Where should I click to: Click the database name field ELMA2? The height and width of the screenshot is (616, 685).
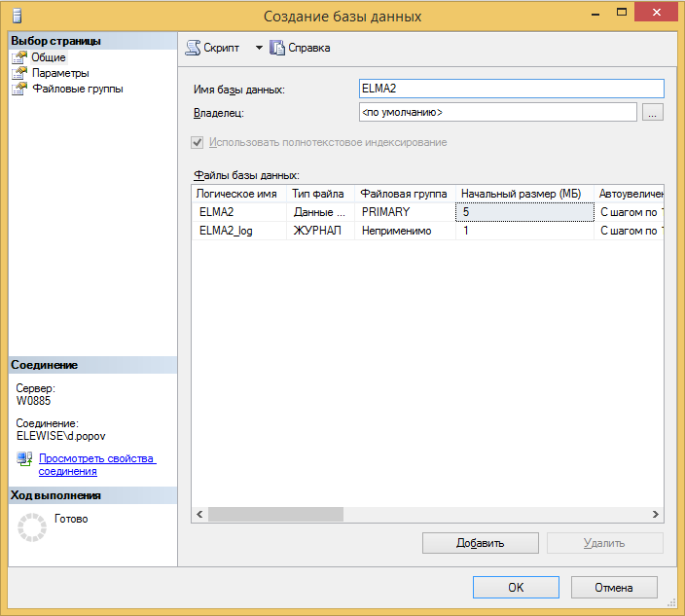coord(511,90)
